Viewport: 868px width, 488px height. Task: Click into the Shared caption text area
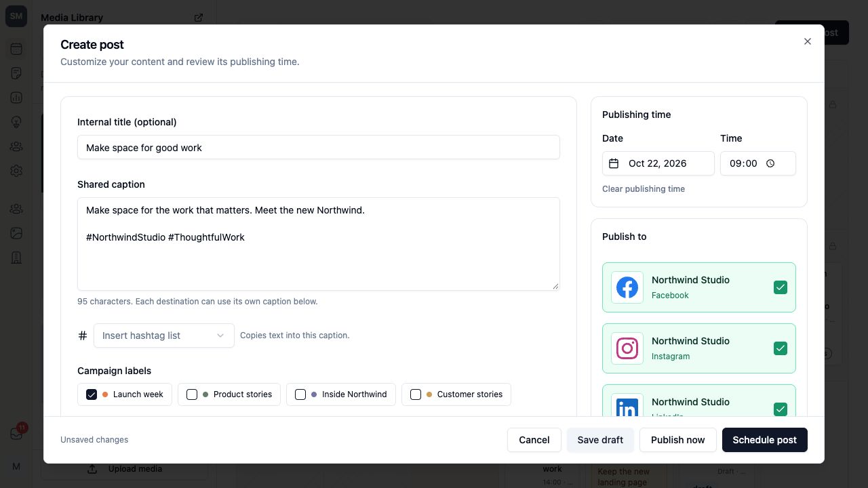(319, 244)
